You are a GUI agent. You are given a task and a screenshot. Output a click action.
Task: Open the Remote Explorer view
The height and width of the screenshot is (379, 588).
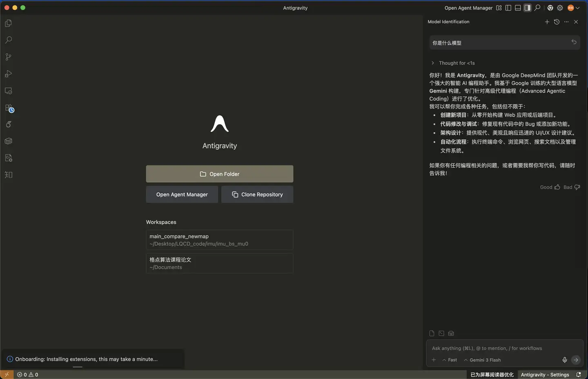(8, 91)
